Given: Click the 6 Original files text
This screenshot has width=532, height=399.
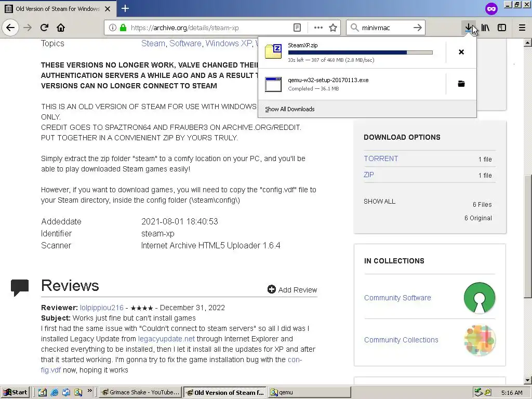Looking at the screenshot, I should click(x=478, y=218).
